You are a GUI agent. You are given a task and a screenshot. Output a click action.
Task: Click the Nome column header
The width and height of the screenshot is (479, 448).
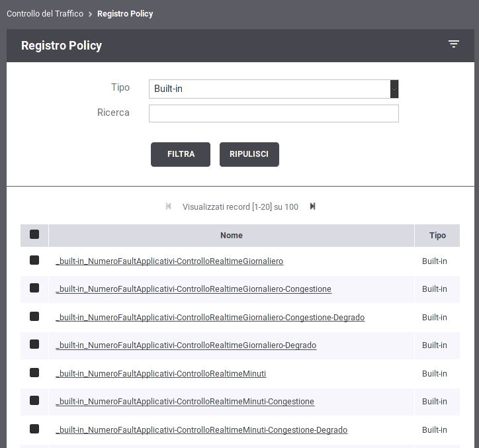coord(232,236)
